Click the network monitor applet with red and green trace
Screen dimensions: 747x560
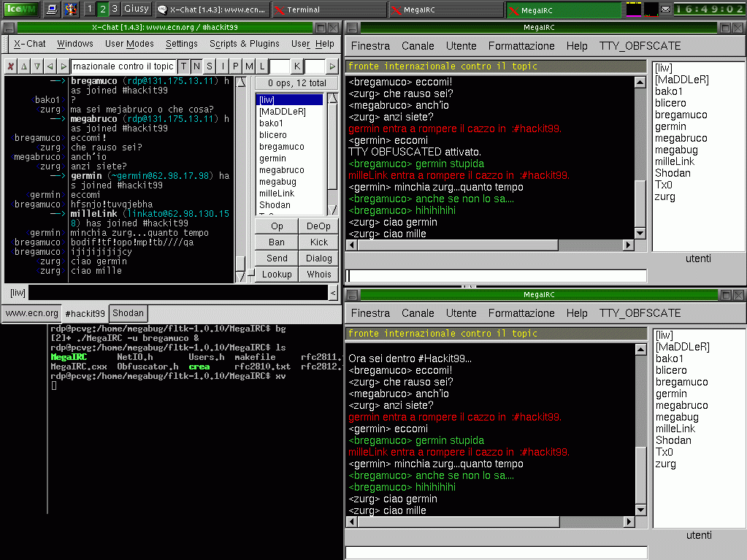click(651, 9)
